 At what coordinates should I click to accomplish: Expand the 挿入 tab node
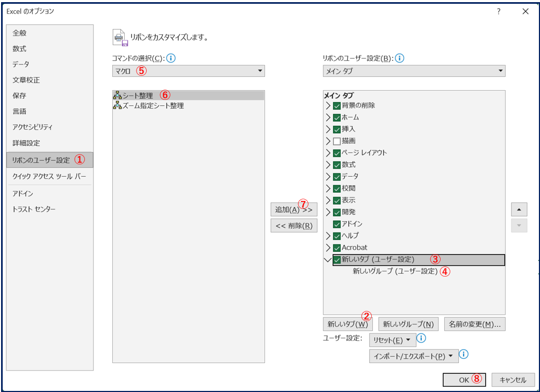[x=328, y=129]
